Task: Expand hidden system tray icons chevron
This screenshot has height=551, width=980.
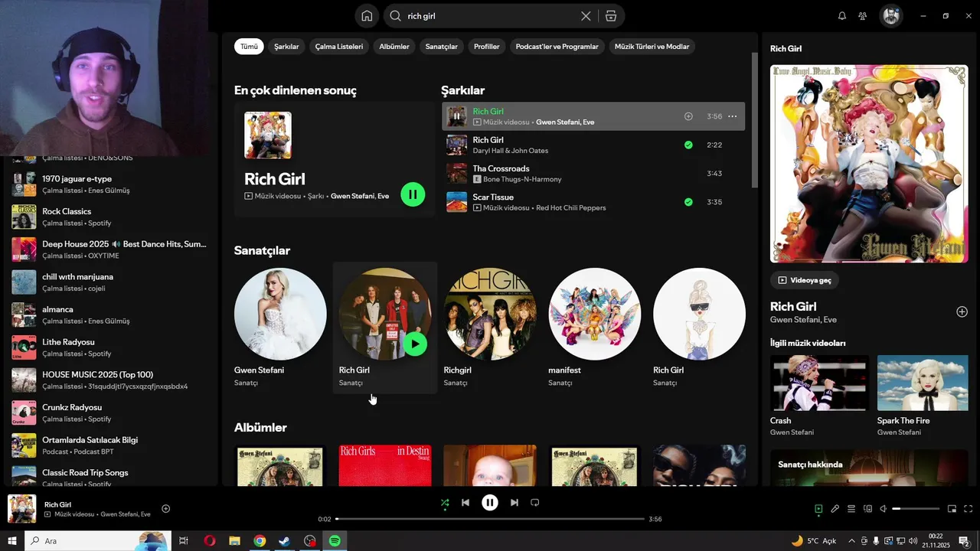Action: [851, 541]
